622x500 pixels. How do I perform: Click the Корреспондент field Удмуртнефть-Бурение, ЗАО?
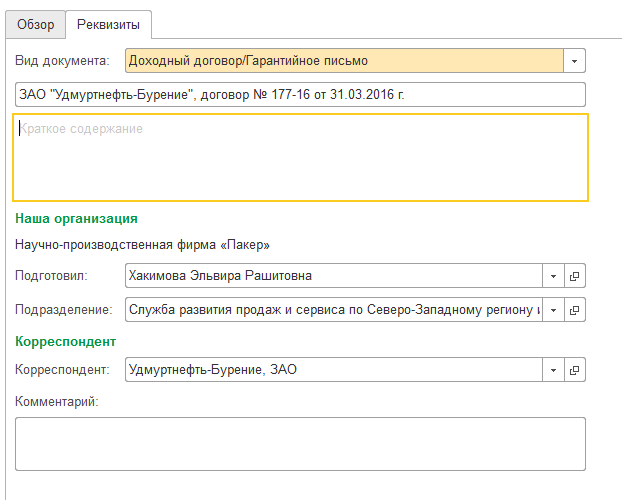[x=334, y=370]
